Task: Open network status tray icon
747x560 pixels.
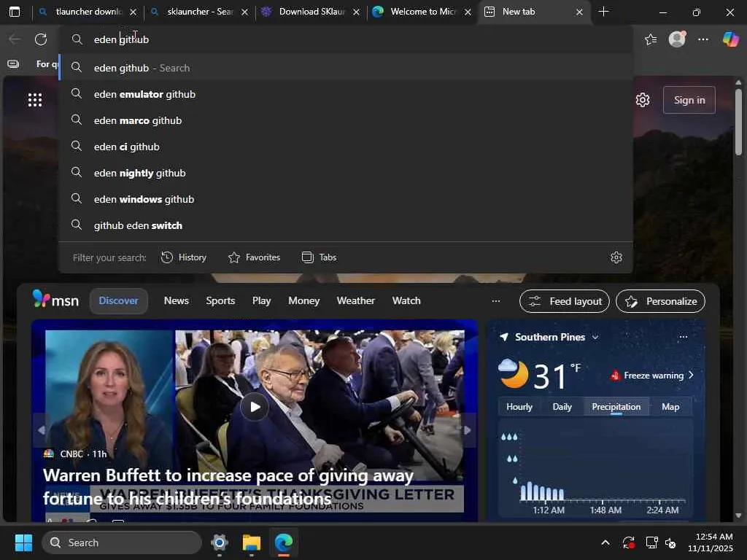Action: pos(651,542)
